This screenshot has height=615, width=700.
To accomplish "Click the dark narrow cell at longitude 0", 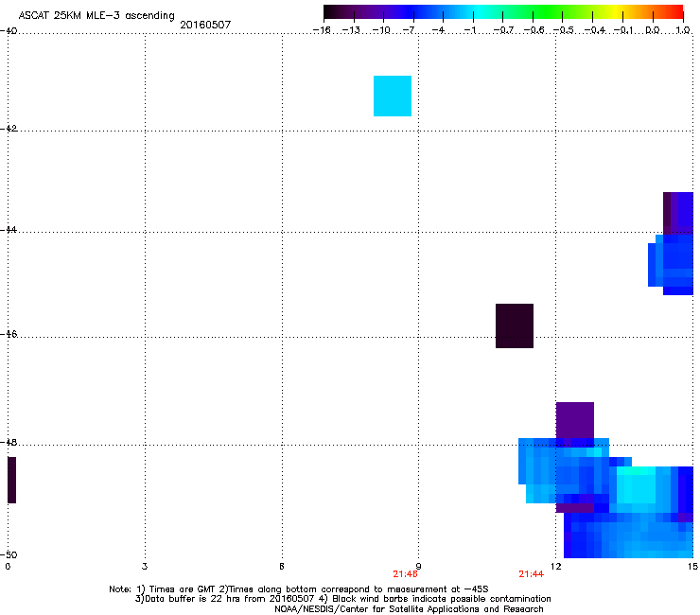I will (x=12, y=480).
